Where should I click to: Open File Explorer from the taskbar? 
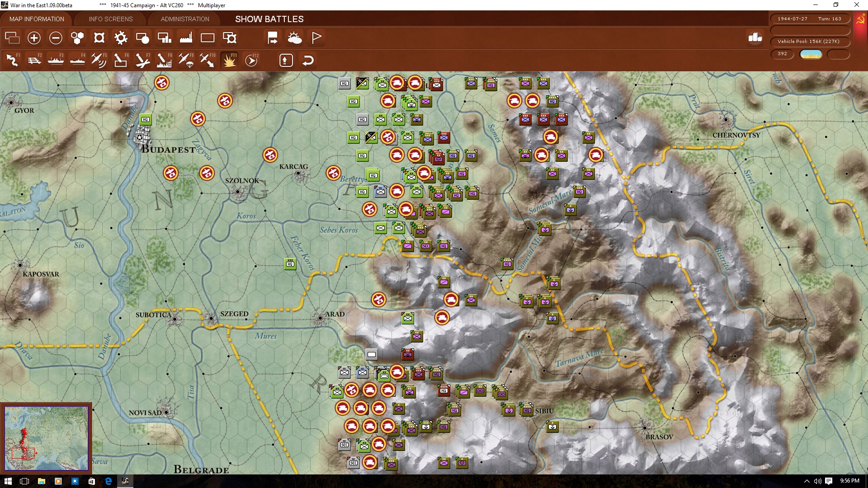(x=41, y=481)
